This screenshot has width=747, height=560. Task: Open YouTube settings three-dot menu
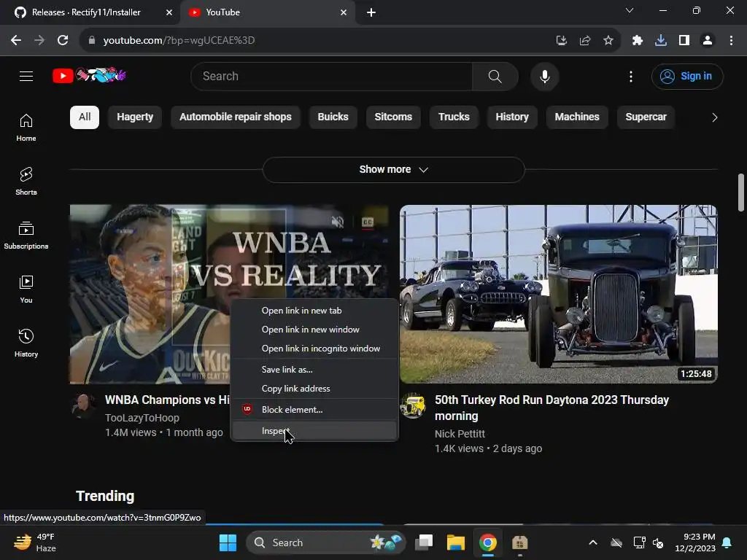[631, 76]
